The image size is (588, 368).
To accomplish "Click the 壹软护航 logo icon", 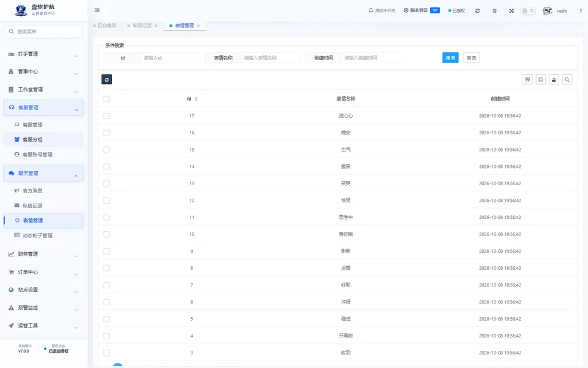I will [21, 10].
